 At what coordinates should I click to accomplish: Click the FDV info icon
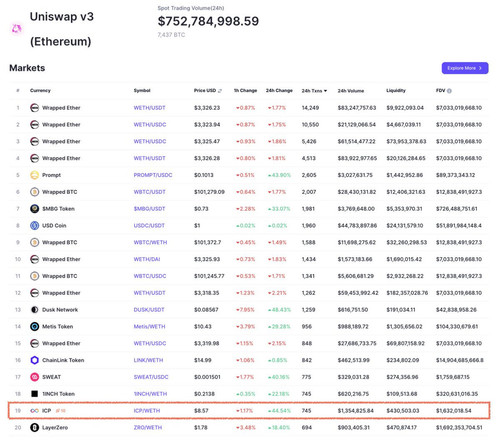[449, 91]
